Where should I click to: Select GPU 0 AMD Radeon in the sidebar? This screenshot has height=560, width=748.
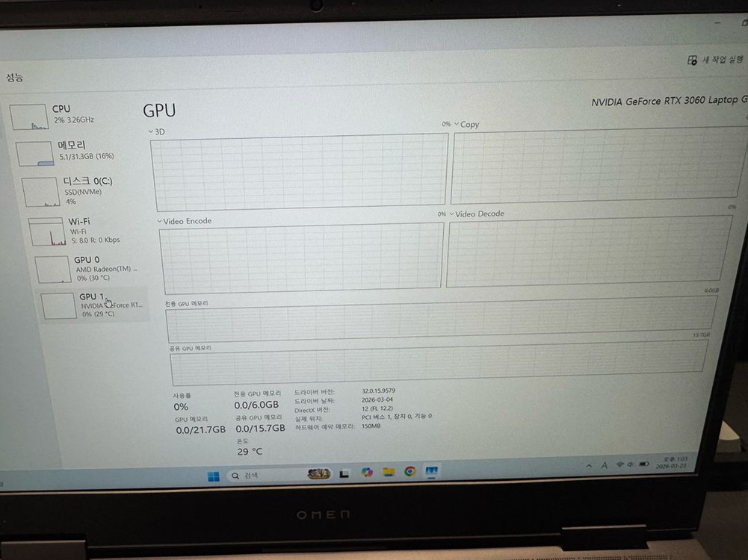click(x=88, y=267)
